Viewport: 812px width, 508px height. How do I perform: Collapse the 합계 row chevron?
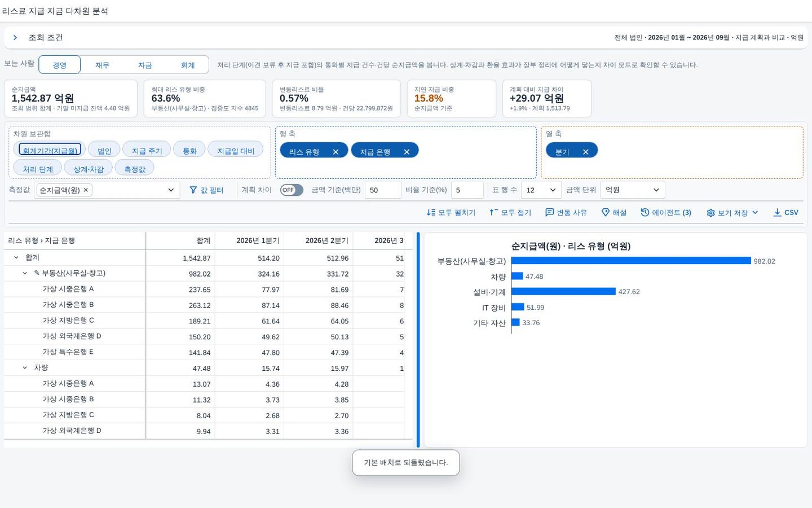tap(16, 257)
